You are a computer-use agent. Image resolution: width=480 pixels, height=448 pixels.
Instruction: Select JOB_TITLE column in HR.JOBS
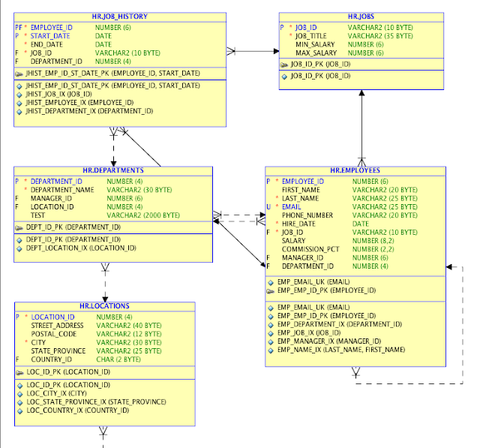[x=311, y=36]
